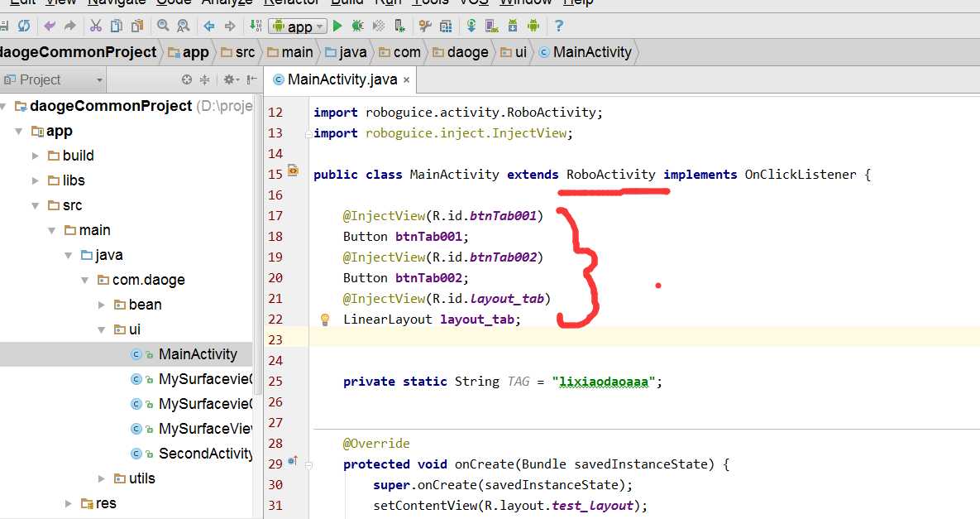Close the MainActivity.java tab
This screenshot has width=980, height=519.
point(406,80)
